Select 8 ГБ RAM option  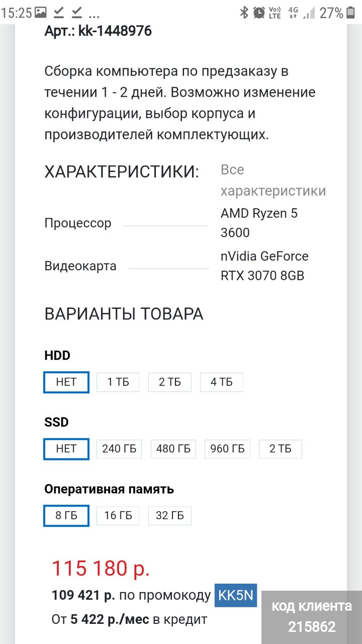coord(66,516)
